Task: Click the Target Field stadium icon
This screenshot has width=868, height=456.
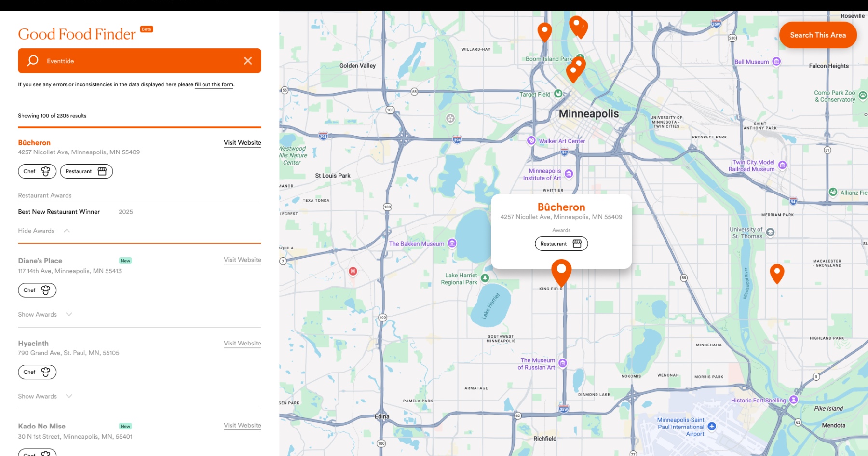Action: pos(558,94)
